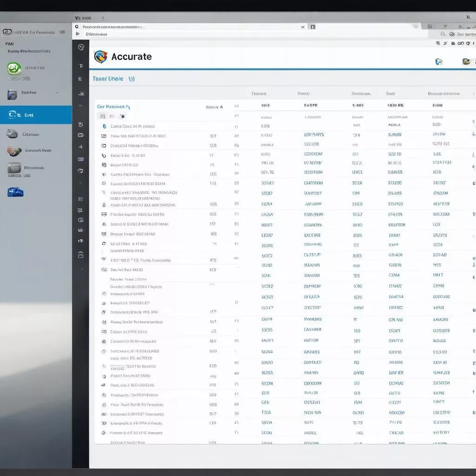Click the round brown icon in left panel
Screen dimensions: 476x476
coord(14,151)
